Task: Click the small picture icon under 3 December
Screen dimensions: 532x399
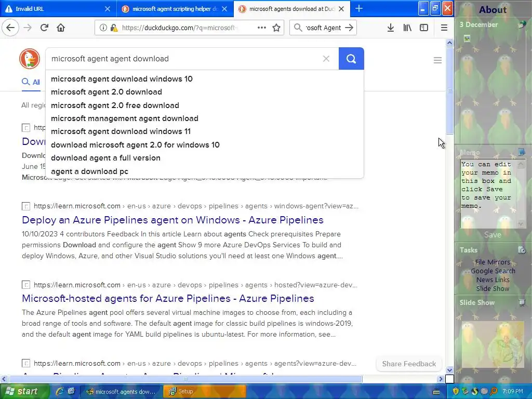Action: [x=467, y=38]
